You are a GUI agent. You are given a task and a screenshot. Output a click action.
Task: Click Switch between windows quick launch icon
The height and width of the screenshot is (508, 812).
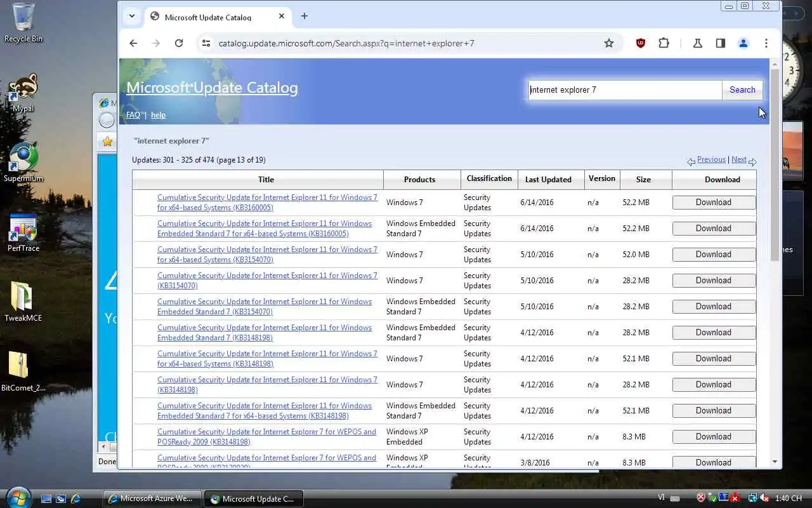(61, 499)
